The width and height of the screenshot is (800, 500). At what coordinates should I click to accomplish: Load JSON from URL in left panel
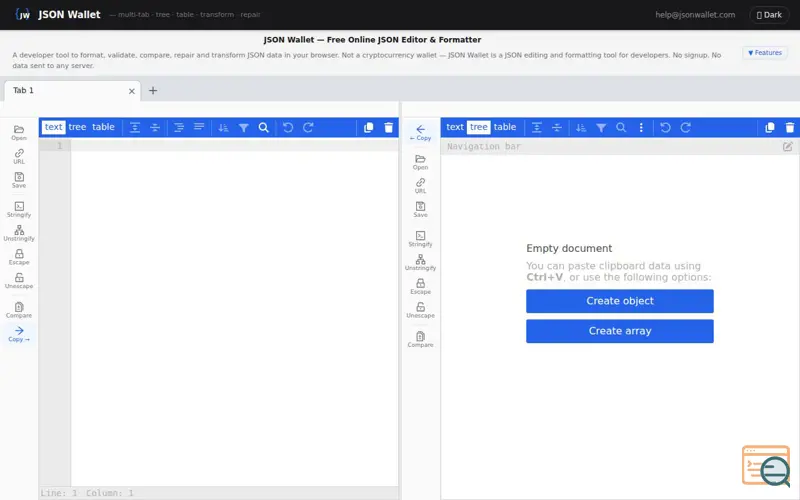pyautogui.click(x=19, y=156)
